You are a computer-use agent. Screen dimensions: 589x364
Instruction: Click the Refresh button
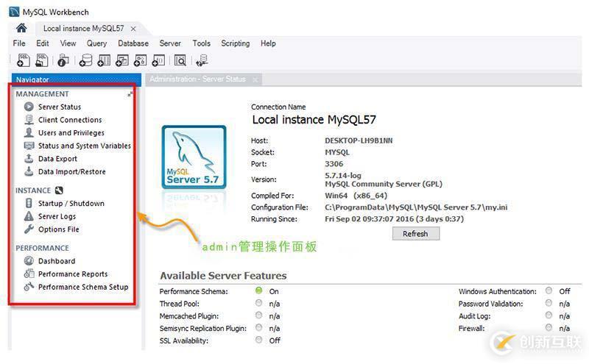point(416,234)
